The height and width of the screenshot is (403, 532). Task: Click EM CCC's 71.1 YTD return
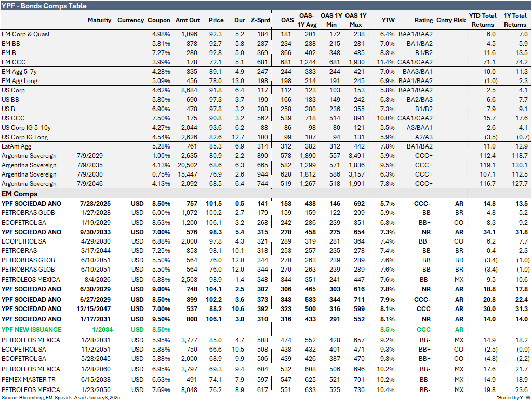pos(490,62)
